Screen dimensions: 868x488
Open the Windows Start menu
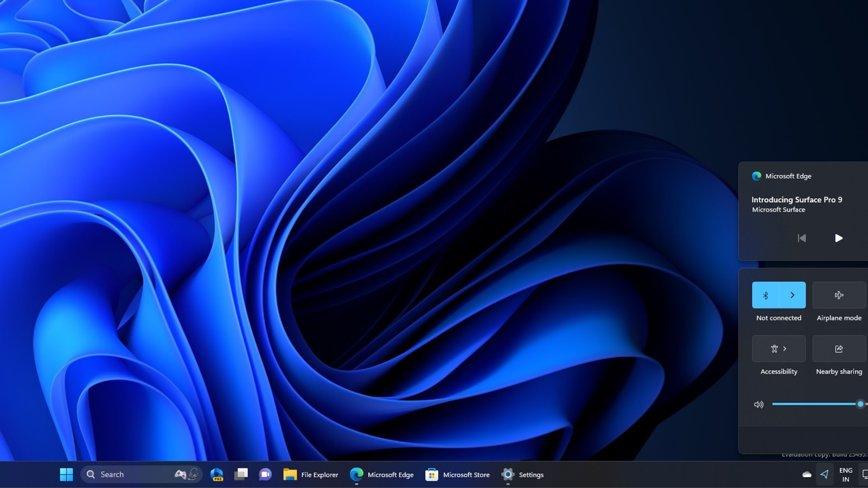click(66, 474)
